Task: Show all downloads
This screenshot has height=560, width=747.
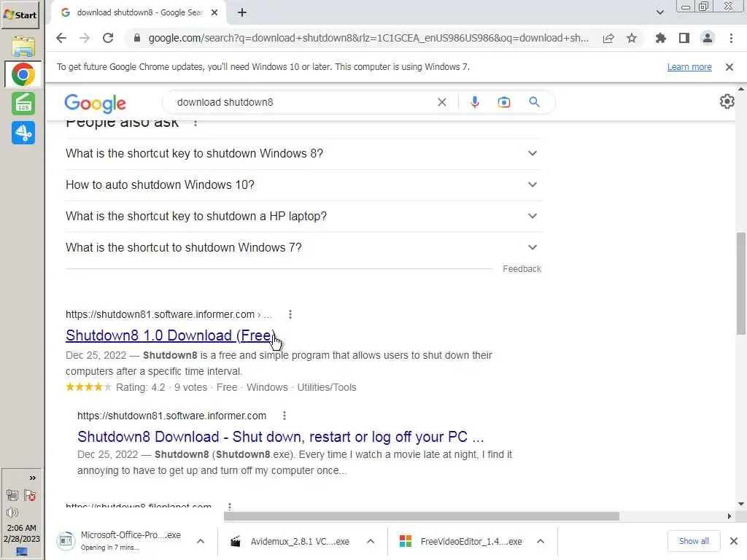Action: click(x=694, y=542)
